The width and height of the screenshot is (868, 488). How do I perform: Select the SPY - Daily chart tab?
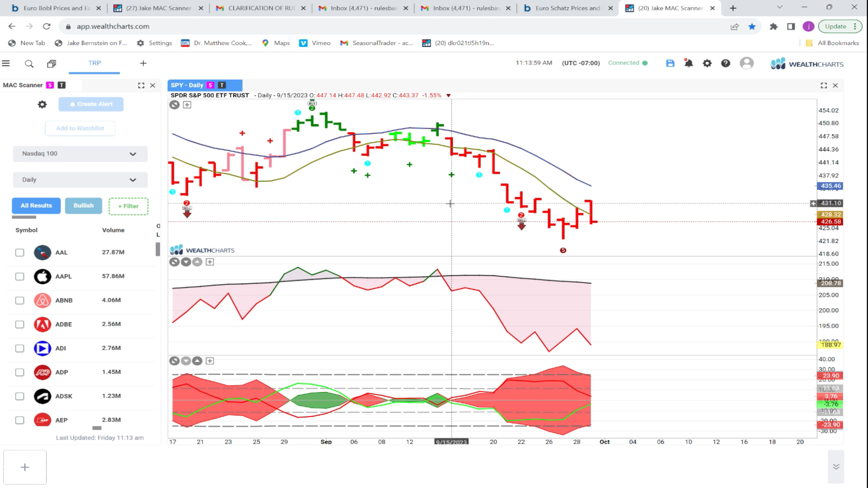(205, 85)
